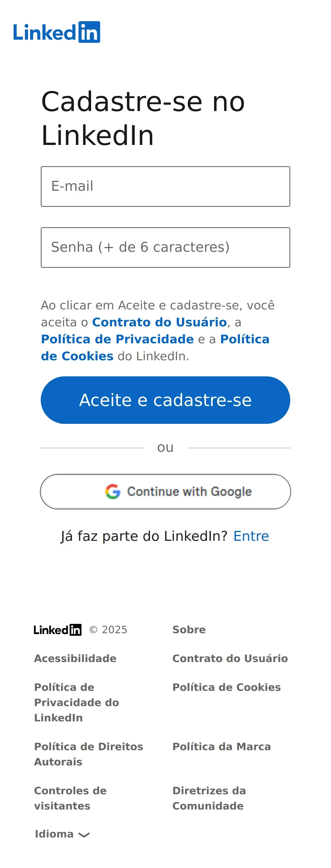Click the footer LinkedIn logo
The image size is (331, 868).
pos(57,630)
